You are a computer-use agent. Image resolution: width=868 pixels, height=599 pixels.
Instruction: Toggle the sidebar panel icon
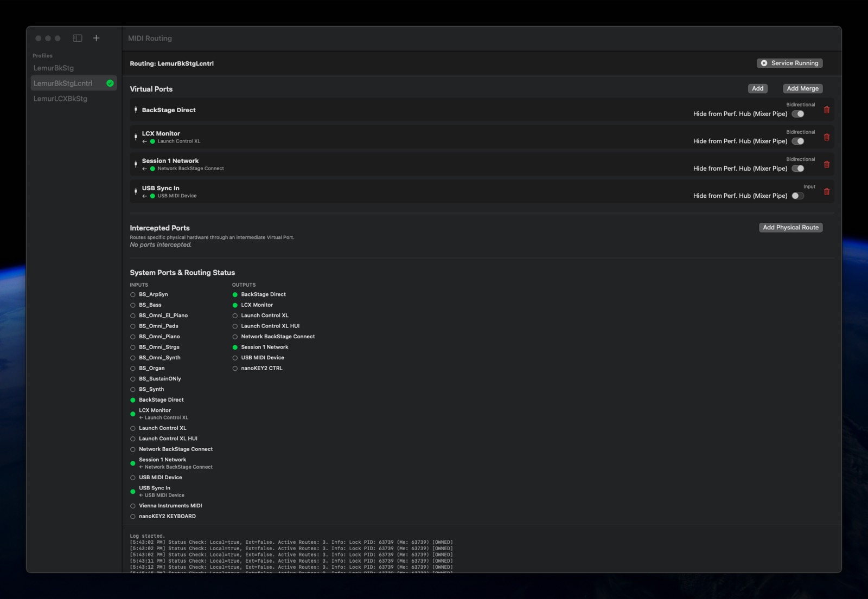(78, 38)
